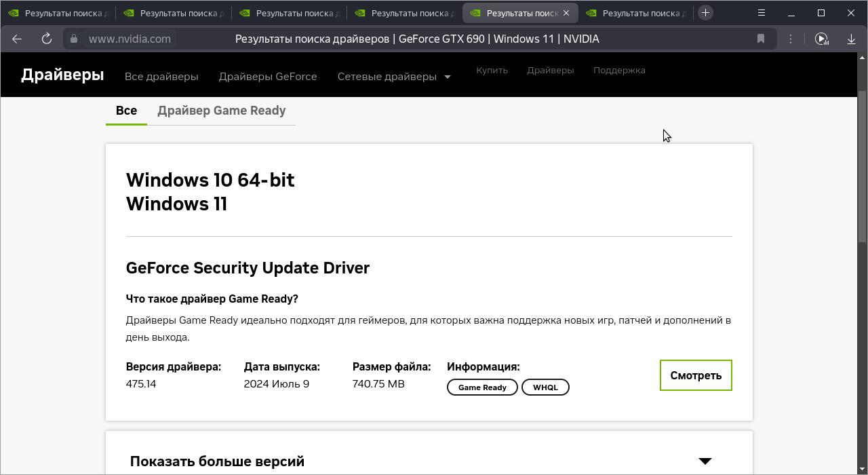The width and height of the screenshot is (868, 475).
Task: Click the Смотреть button
Action: [696, 375]
